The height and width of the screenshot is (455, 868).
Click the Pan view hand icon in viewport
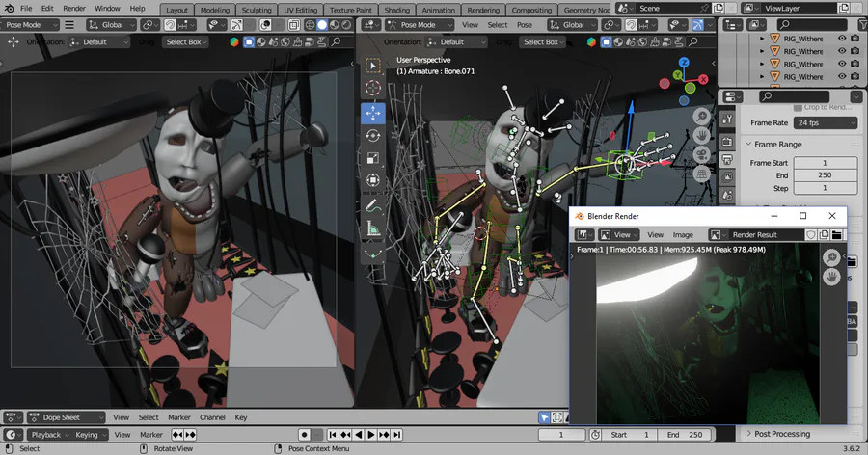pos(702,136)
